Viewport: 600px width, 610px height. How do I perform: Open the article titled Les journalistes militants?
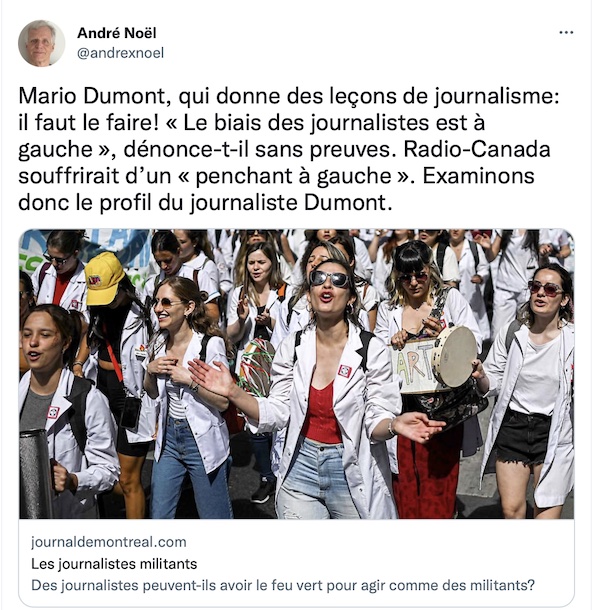(114, 564)
